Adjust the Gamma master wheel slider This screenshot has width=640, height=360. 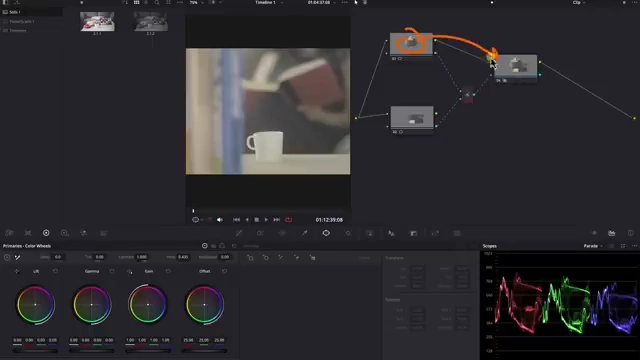point(92,351)
